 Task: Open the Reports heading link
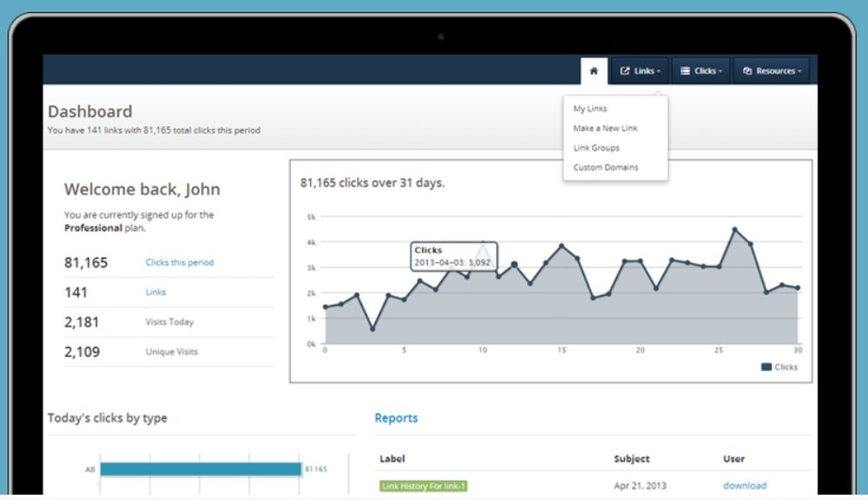click(x=397, y=418)
